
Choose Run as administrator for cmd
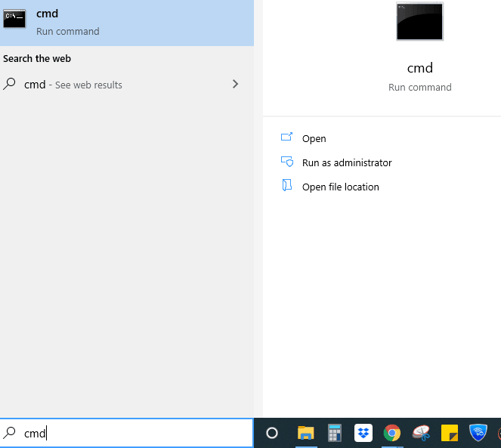click(347, 163)
